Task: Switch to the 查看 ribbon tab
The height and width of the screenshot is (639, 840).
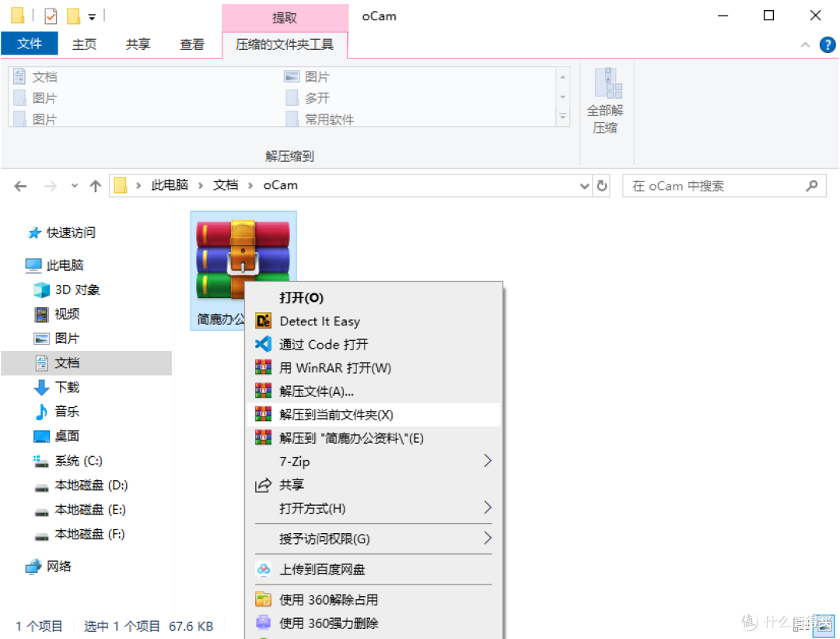Action: [192, 44]
